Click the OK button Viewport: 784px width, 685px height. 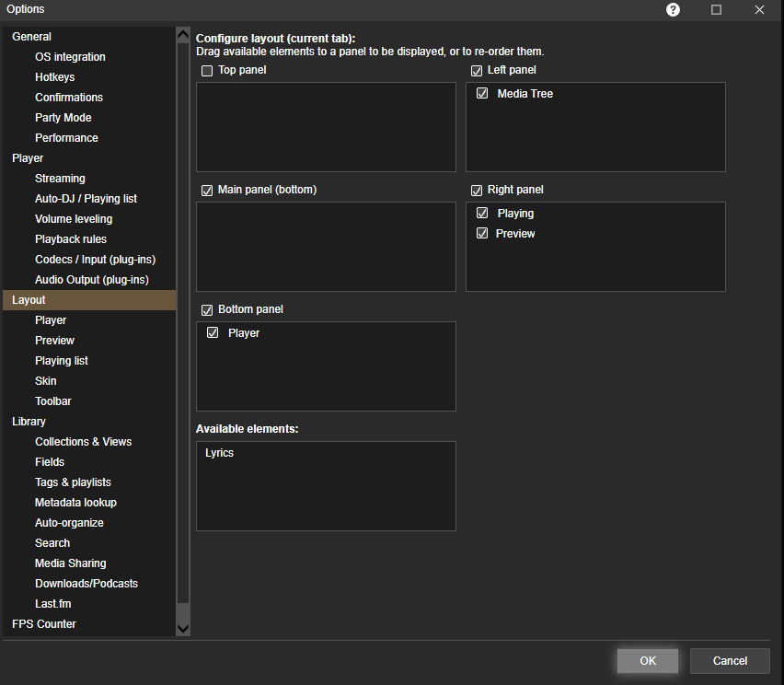point(648,660)
